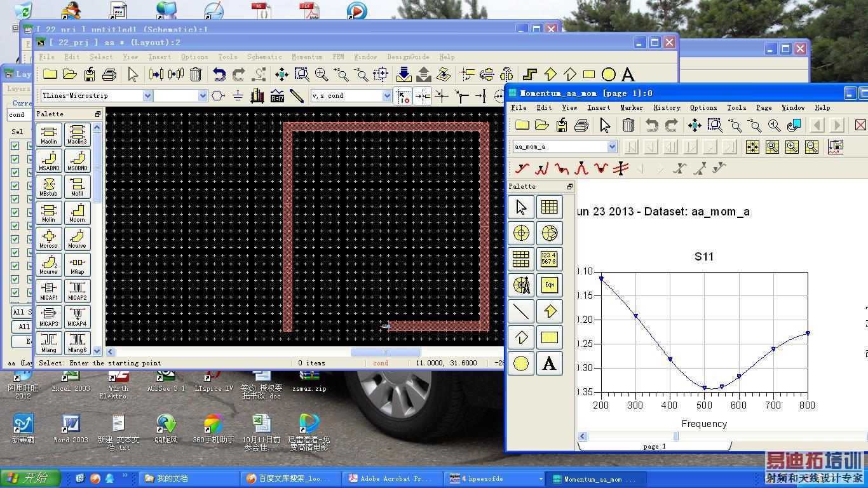Choose the MGap palette component
The height and width of the screenshot is (488, 868).
point(77,265)
